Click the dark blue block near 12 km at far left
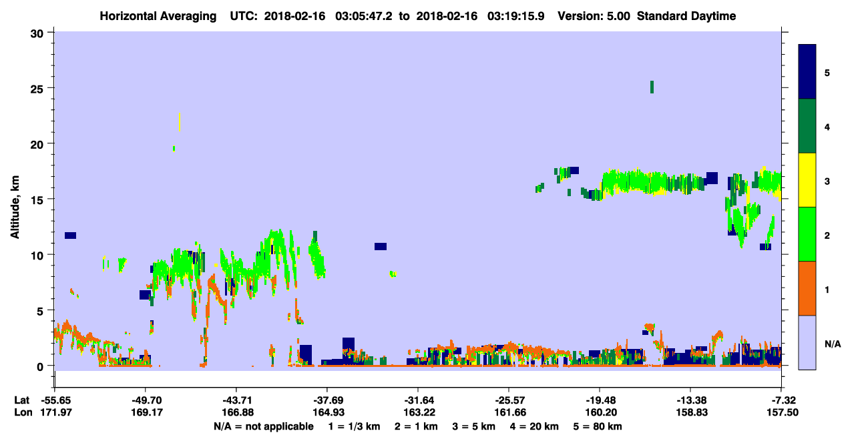868x445 pixels. point(70,236)
